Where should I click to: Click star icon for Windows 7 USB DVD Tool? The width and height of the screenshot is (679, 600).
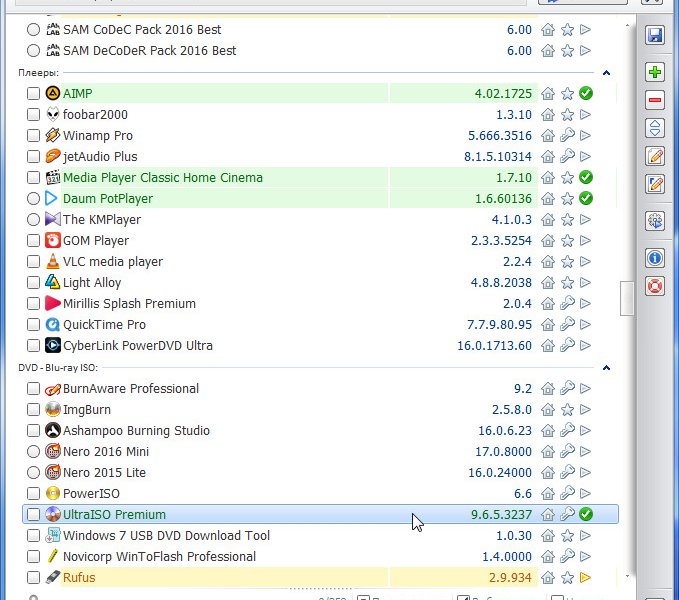(567, 535)
